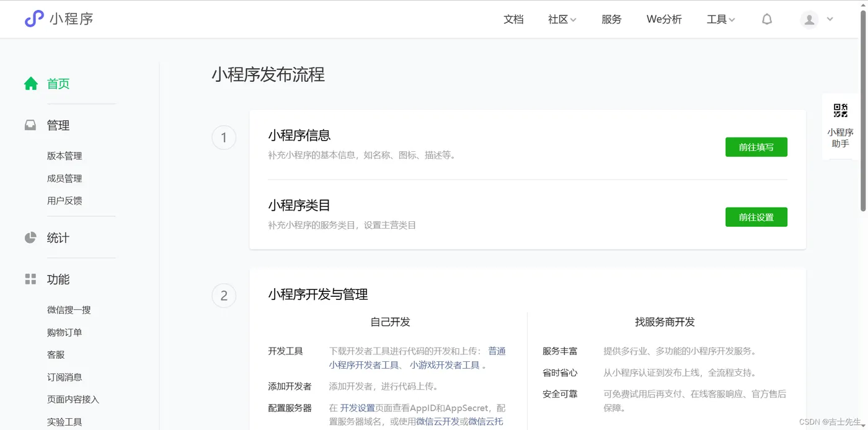Click the 自己开发 column title
This screenshot has height=430, width=868.
pyautogui.click(x=390, y=322)
